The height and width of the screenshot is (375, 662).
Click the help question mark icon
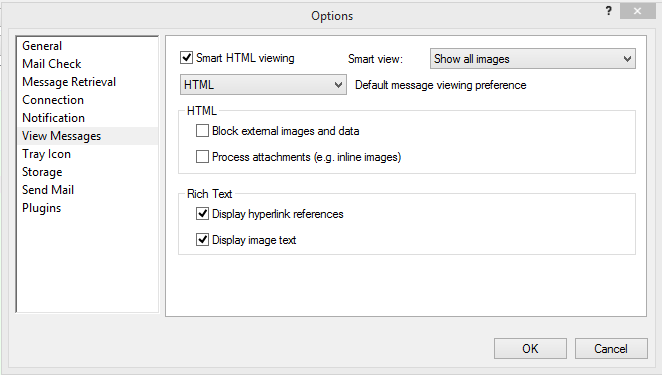608,11
